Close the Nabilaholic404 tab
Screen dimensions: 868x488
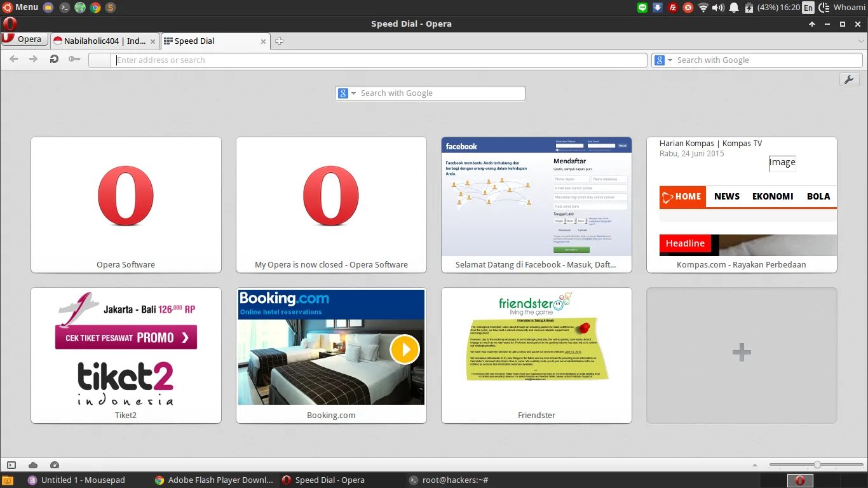[153, 41]
